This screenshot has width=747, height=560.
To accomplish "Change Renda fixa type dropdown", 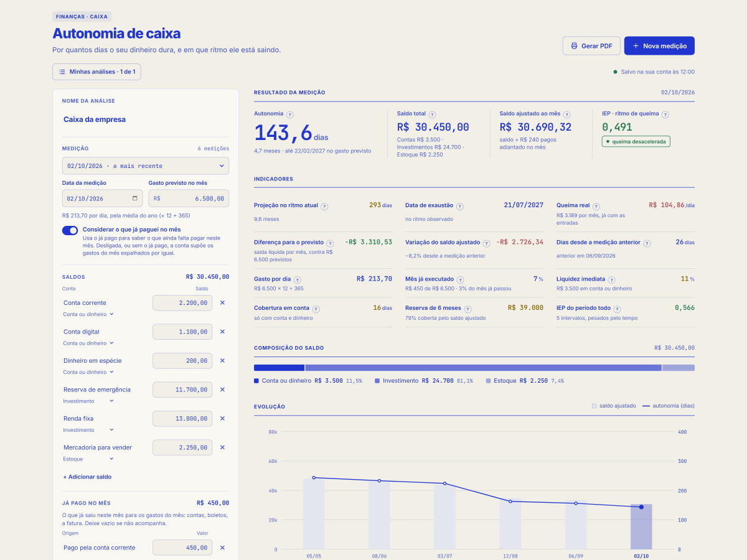I will click(x=89, y=430).
